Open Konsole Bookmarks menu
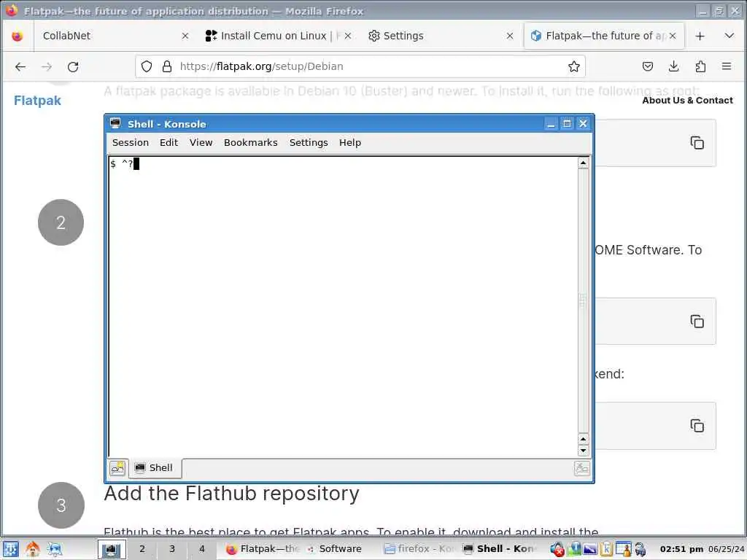The height and width of the screenshot is (560, 747). click(x=251, y=143)
